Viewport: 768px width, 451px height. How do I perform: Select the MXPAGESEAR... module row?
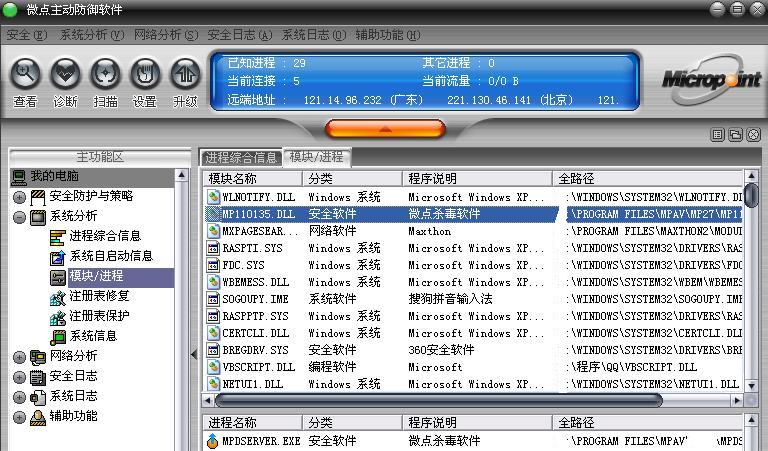[x=473, y=231]
